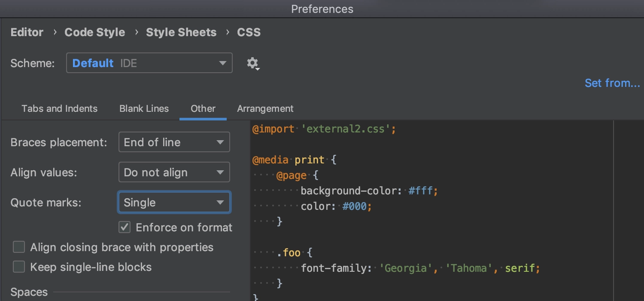Switch to the Blank Lines tab

(x=144, y=109)
